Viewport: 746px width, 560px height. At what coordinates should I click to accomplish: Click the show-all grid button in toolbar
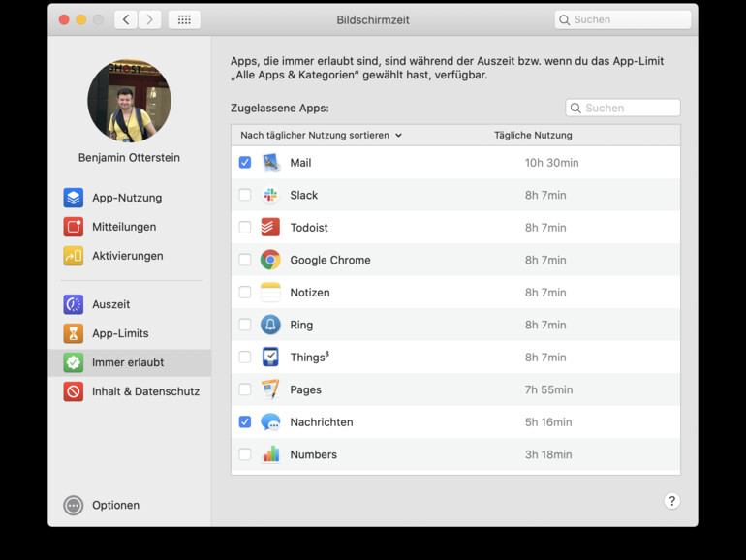[x=184, y=19]
